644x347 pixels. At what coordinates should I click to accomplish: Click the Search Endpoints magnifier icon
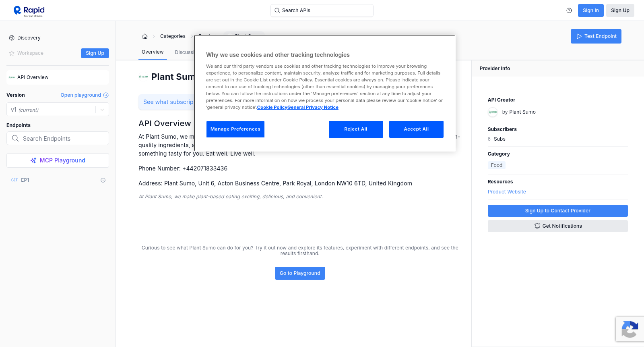[15, 138]
